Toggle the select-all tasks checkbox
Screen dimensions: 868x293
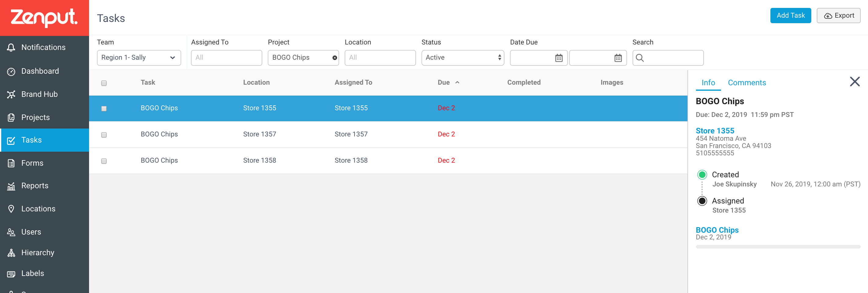point(104,83)
